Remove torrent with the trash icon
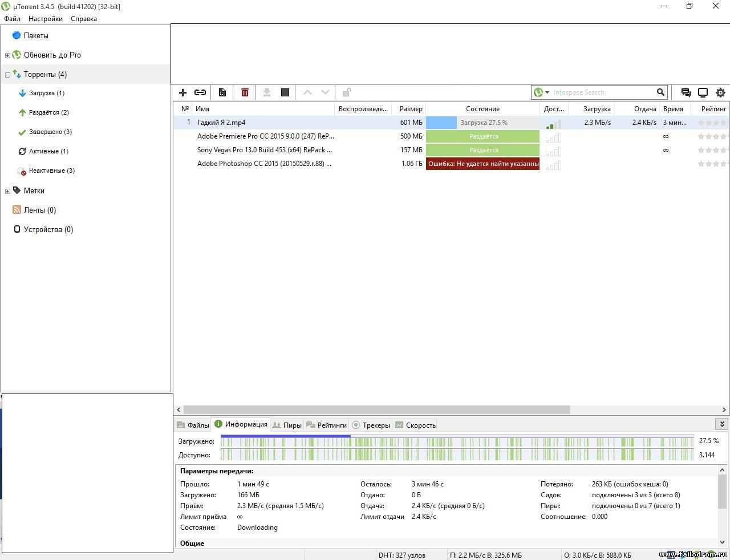This screenshot has width=730, height=560. click(x=245, y=92)
